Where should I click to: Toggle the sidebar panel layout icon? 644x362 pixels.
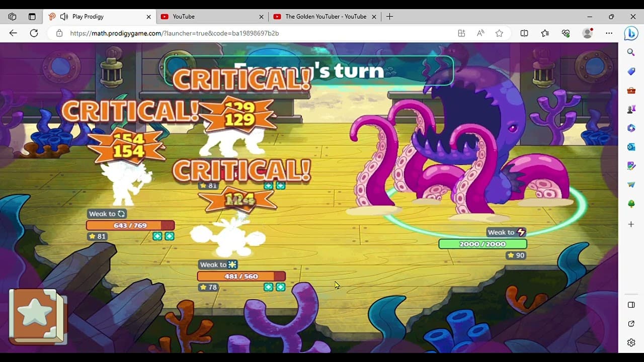point(631,305)
